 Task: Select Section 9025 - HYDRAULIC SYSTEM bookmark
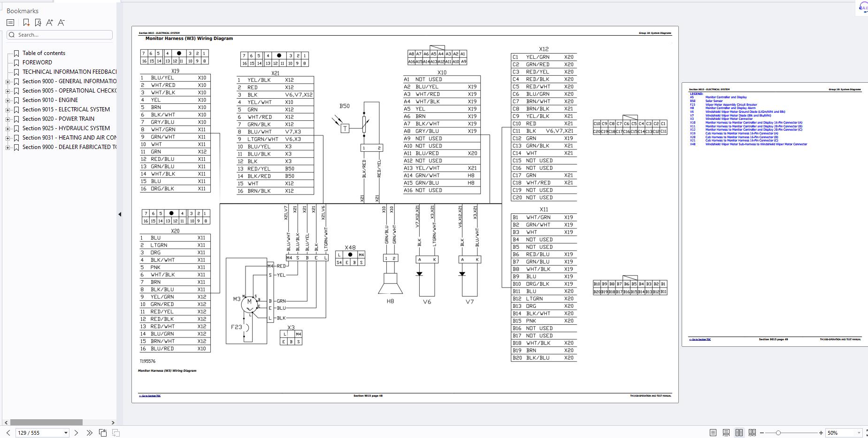coord(66,128)
